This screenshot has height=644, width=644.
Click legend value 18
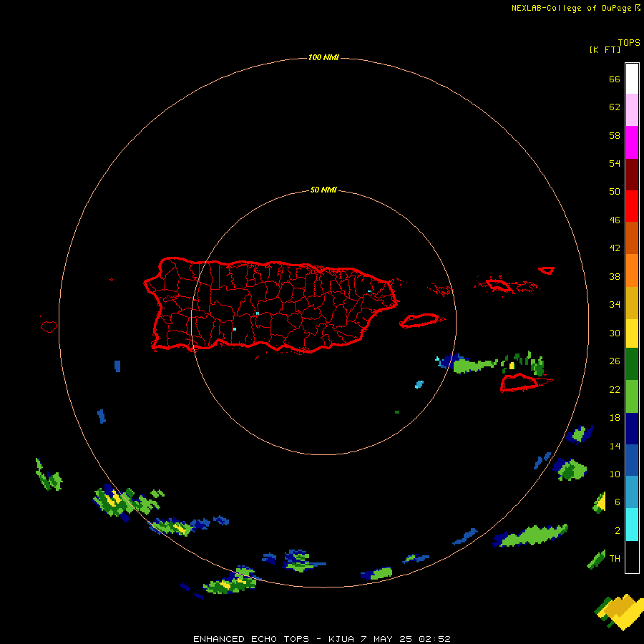tap(615, 418)
